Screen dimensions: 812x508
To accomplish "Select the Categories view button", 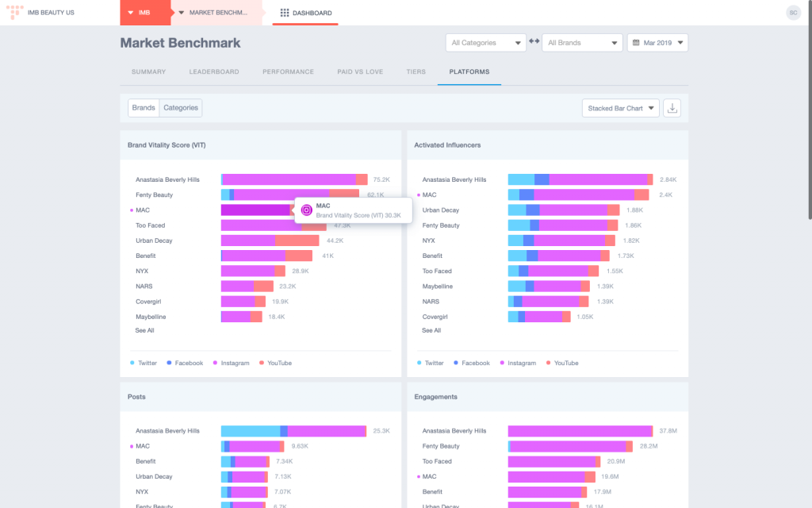I will [181, 108].
